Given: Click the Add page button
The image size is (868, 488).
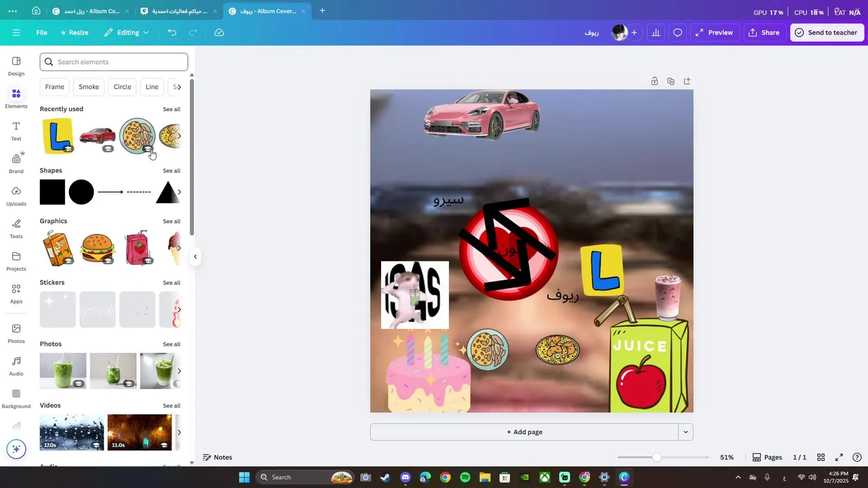Looking at the screenshot, I should pyautogui.click(x=524, y=432).
